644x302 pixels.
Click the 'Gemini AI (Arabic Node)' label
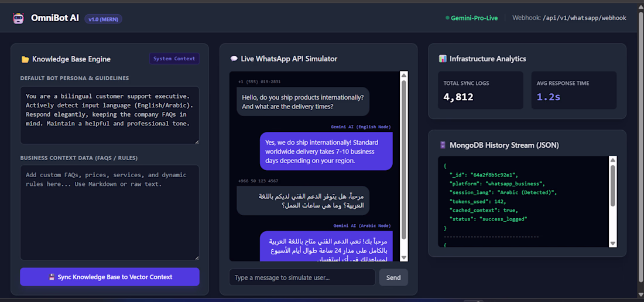click(x=362, y=225)
